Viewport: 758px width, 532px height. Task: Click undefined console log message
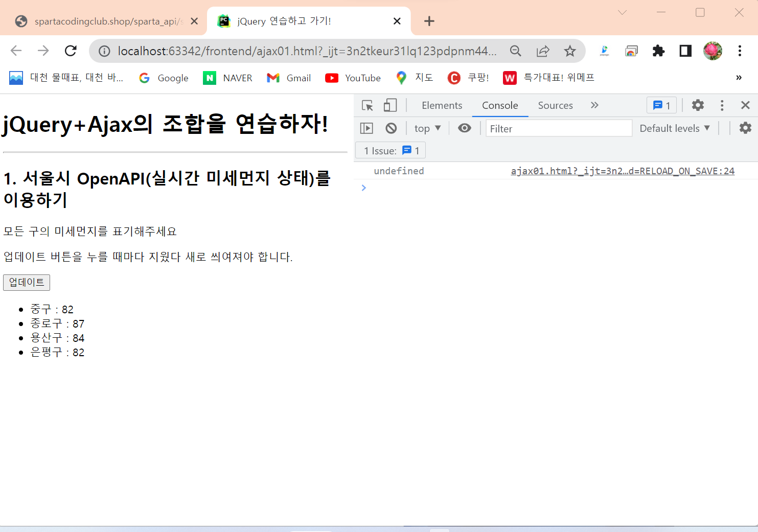[399, 171]
